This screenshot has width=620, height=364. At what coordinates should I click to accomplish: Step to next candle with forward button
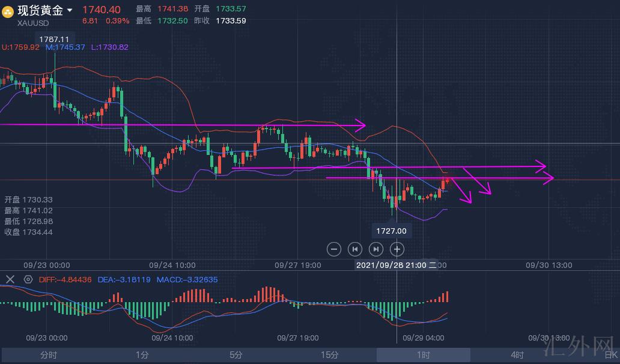click(x=375, y=249)
